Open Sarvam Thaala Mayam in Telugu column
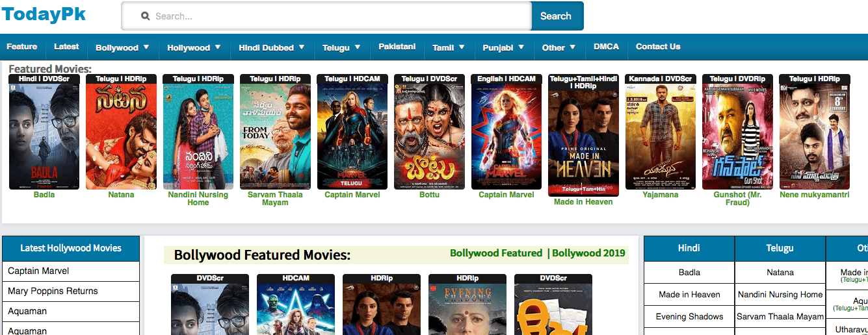This screenshot has height=335, width=868. coord(780,317)
